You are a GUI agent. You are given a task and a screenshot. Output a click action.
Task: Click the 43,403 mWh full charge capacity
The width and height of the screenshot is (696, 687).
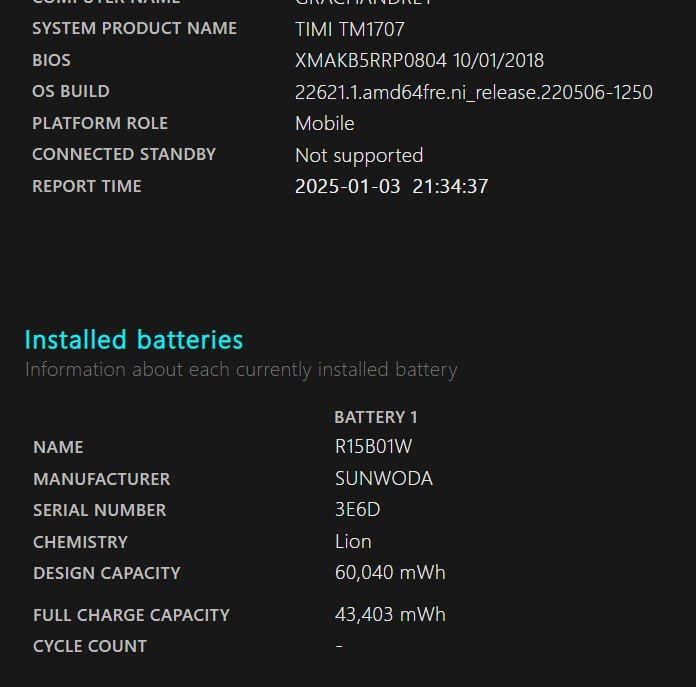click(390, 615)
